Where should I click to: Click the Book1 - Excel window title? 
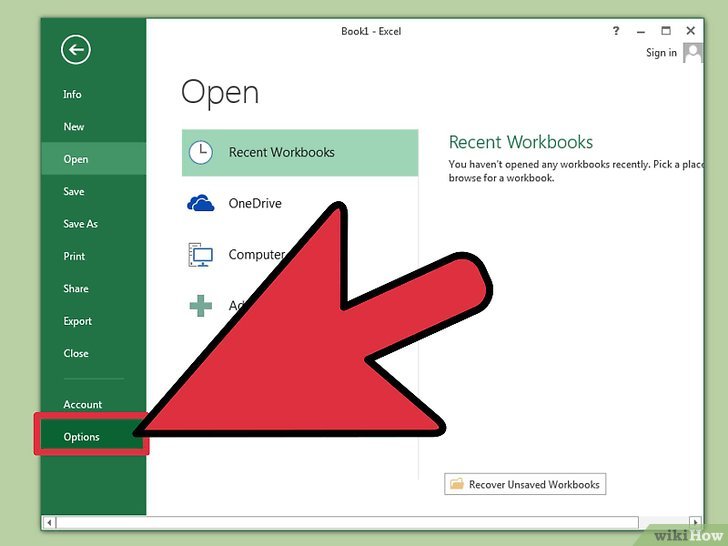coord(371,31)
